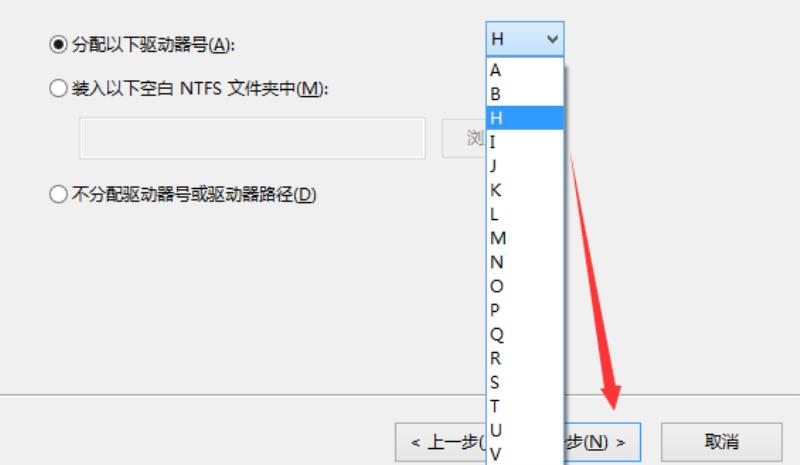The image size is (800, 465).
Task: Pick drive letter Q from dropdown
Action: point(525,334)
